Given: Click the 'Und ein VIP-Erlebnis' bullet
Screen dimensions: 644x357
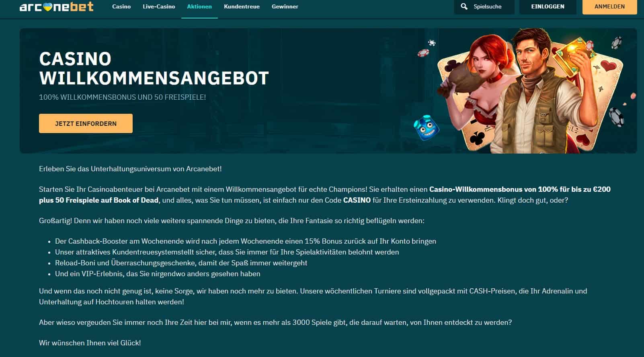Looking at the screenshot, I should 158,274.
